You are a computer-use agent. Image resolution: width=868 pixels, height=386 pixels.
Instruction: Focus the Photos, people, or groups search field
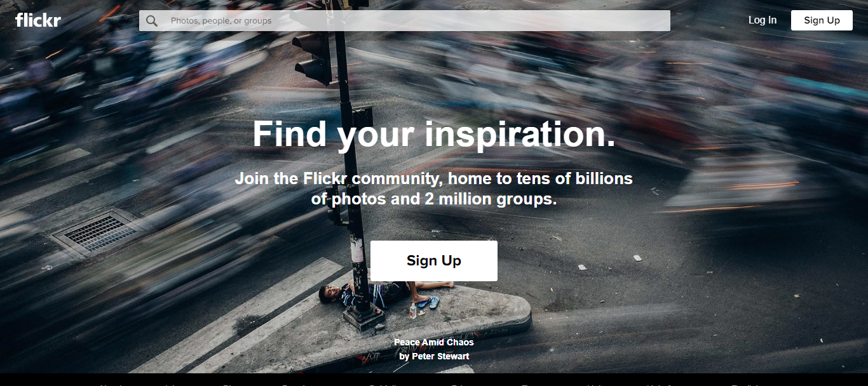(x=404, y=20)
